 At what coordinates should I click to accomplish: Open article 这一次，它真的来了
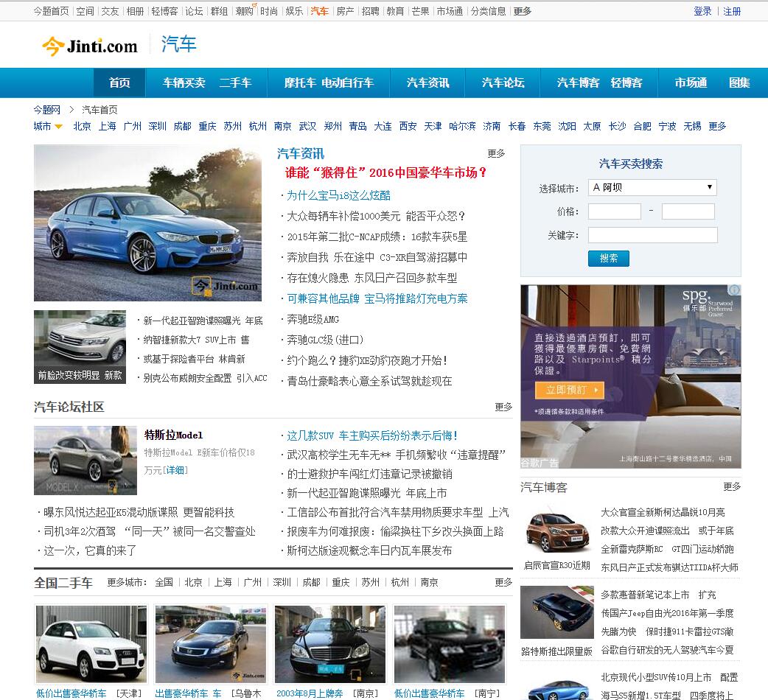click(90, 550)
